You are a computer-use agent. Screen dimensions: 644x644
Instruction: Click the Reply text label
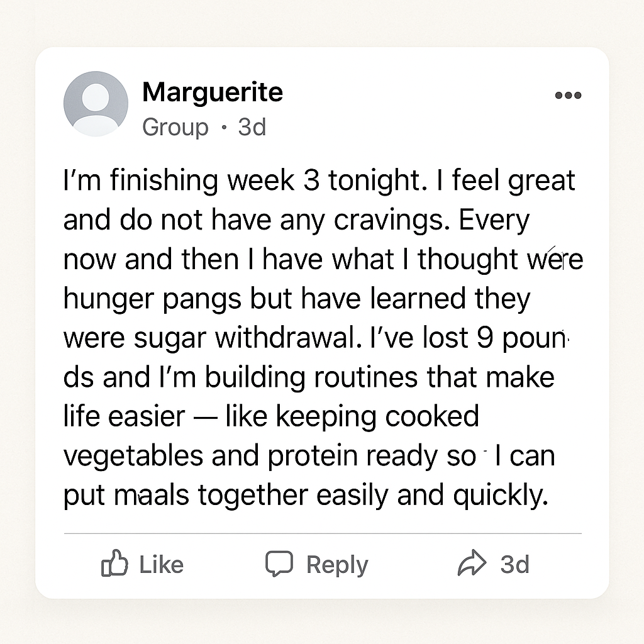click(337, 565)
